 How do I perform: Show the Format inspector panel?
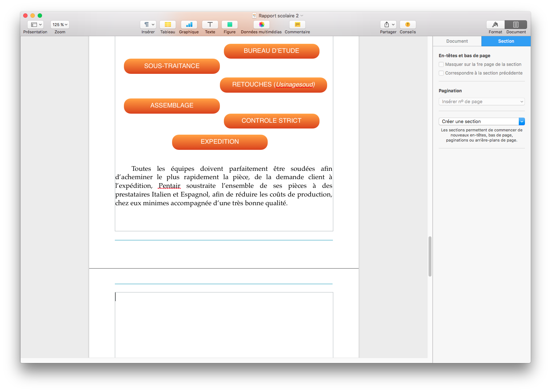[x=495, y=25]
